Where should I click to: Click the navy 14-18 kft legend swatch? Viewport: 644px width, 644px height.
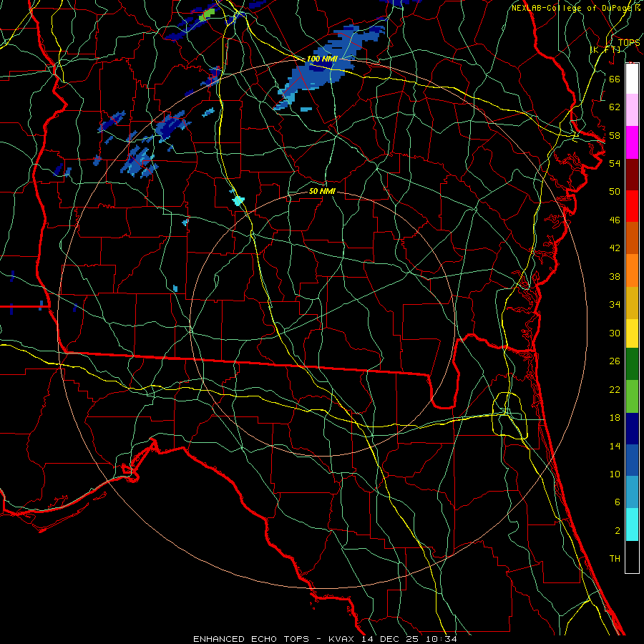click(x=632, y=429)
